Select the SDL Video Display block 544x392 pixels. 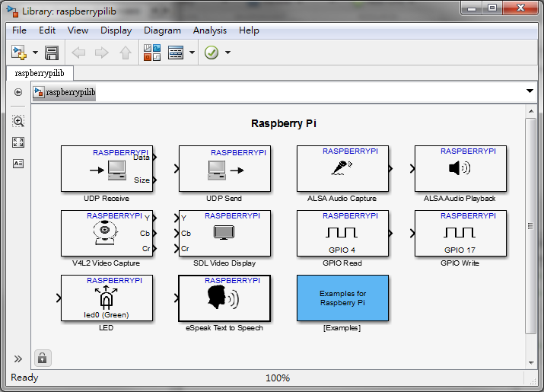pos(224,234)
